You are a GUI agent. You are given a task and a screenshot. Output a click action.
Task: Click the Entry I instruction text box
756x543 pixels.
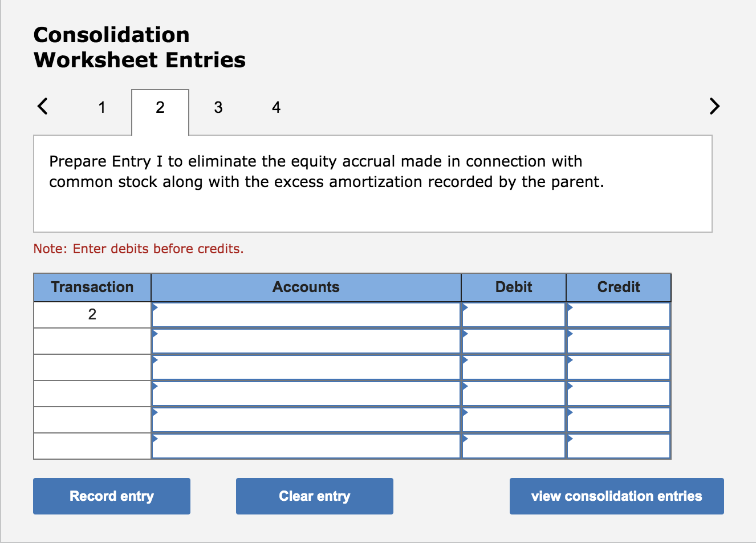tap(372, 183)
